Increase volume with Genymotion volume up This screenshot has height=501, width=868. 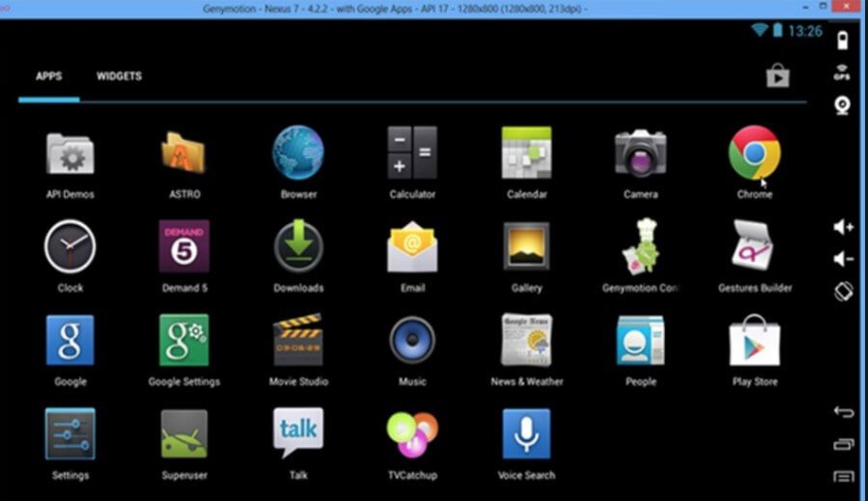pyautogui.click(x=843, y=227)
